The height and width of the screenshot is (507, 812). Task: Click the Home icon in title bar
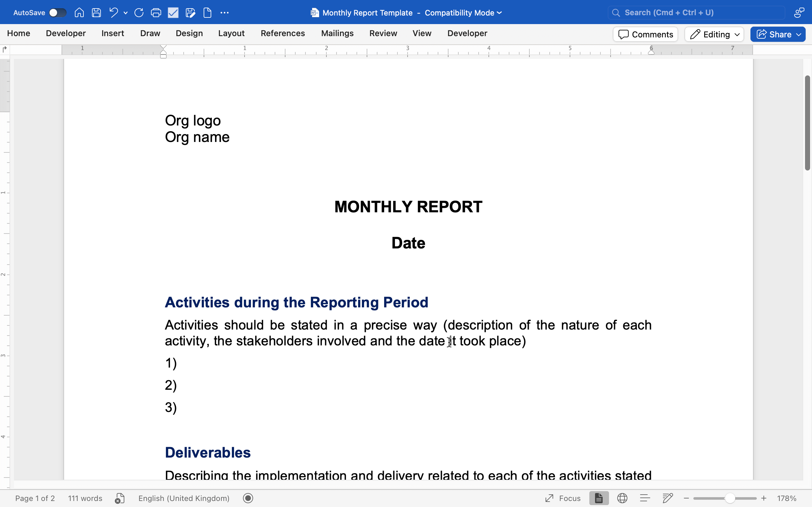(79, 13)
